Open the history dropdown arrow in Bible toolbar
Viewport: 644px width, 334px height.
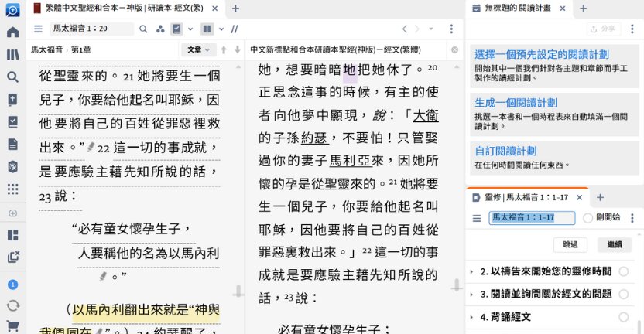[431, 29]
